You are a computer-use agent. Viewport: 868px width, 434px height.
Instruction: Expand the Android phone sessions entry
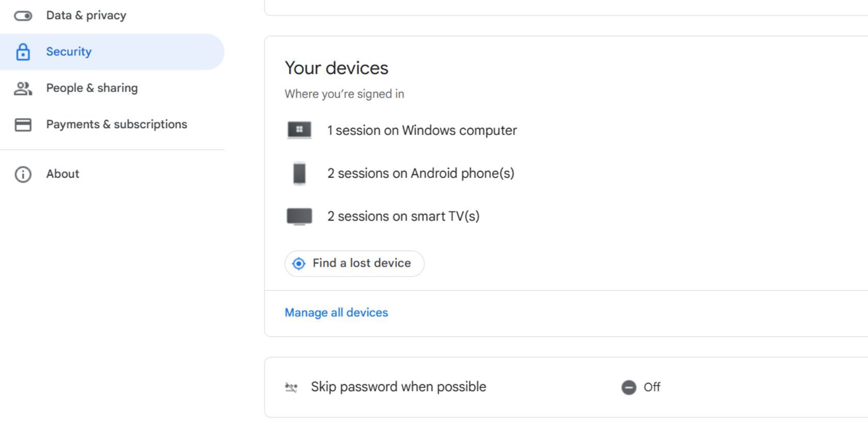(x=420, y=174)
